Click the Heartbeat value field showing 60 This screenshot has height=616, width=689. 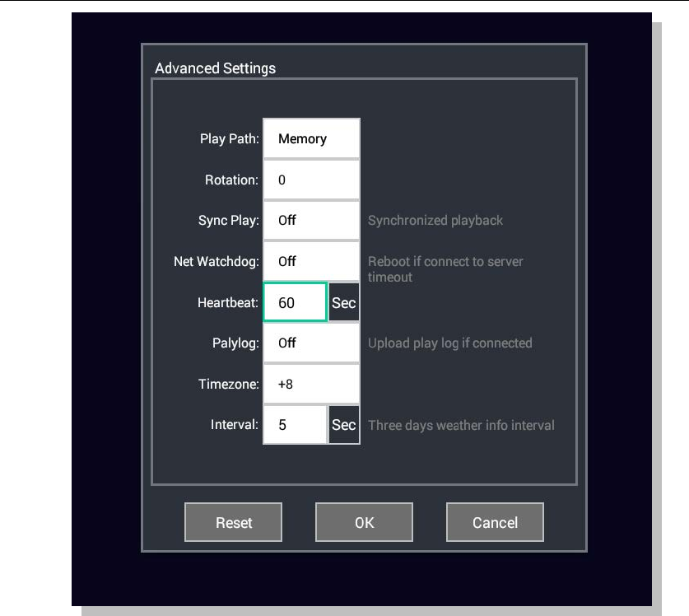(296, 302)
